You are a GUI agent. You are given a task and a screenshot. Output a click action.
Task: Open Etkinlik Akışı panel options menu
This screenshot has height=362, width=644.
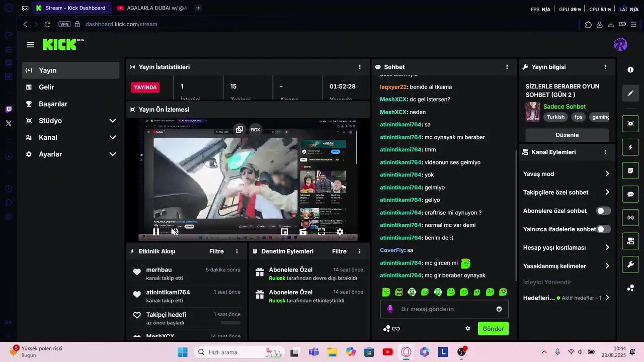click(x=237, y=251)
